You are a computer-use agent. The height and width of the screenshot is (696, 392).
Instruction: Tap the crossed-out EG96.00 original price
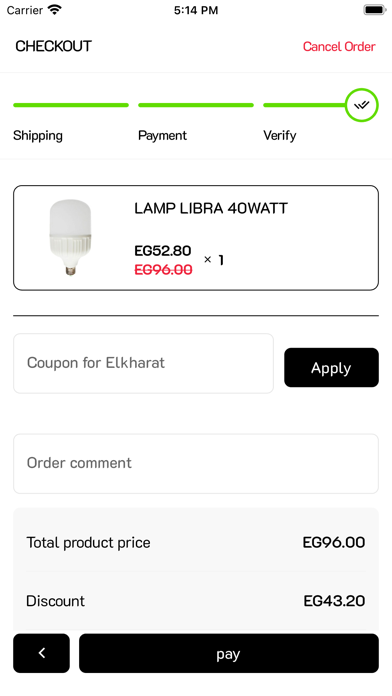163,269
